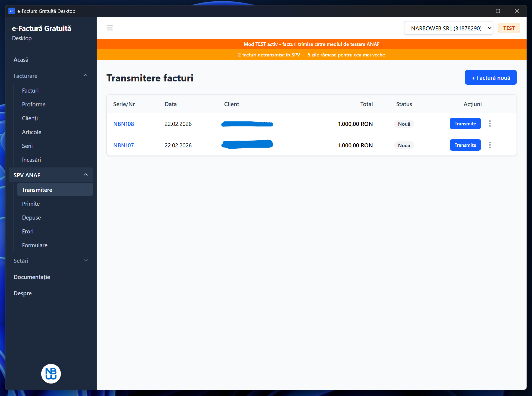Click the hamburger menu icon
Image resolution: width=532 pixels, height=396 pixels.
109,28
